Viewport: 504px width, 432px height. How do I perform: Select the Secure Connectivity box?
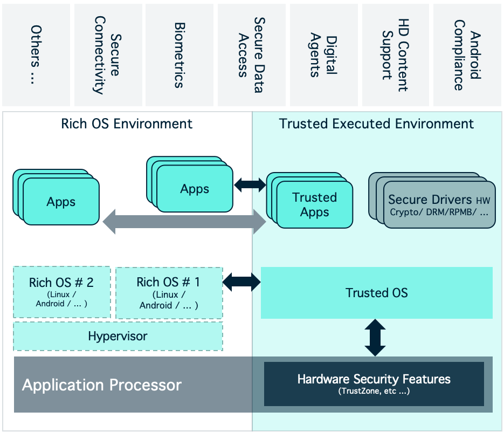point(108,55)
